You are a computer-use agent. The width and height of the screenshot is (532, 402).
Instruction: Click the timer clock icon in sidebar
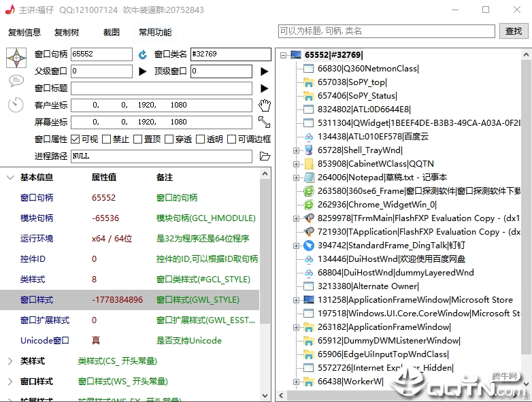16,105
